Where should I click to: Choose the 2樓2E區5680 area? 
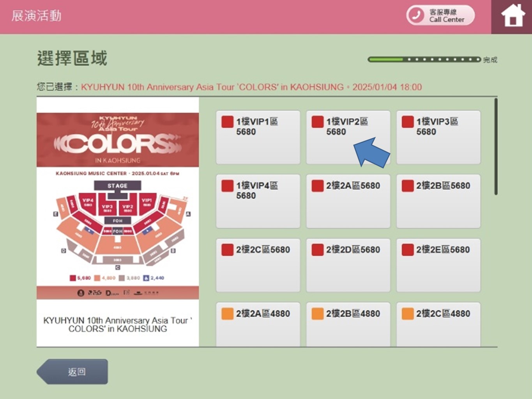coord(438,265)
